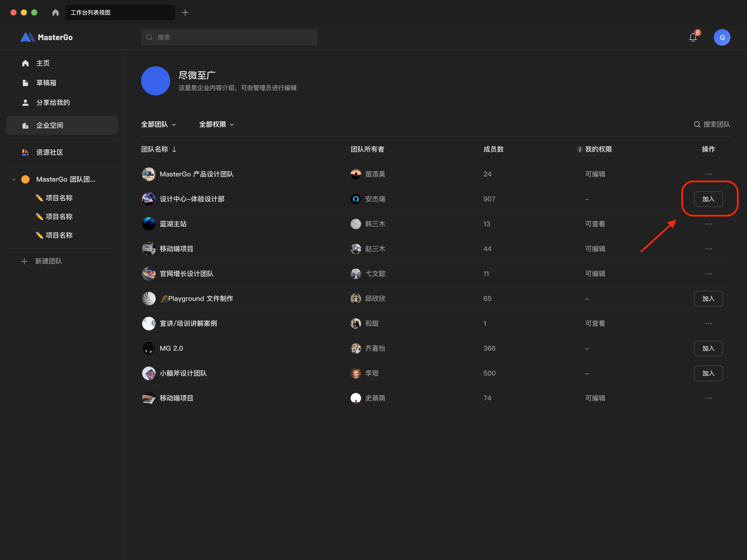
Task: Click owner name 韩三木
Action: (375, 224)
